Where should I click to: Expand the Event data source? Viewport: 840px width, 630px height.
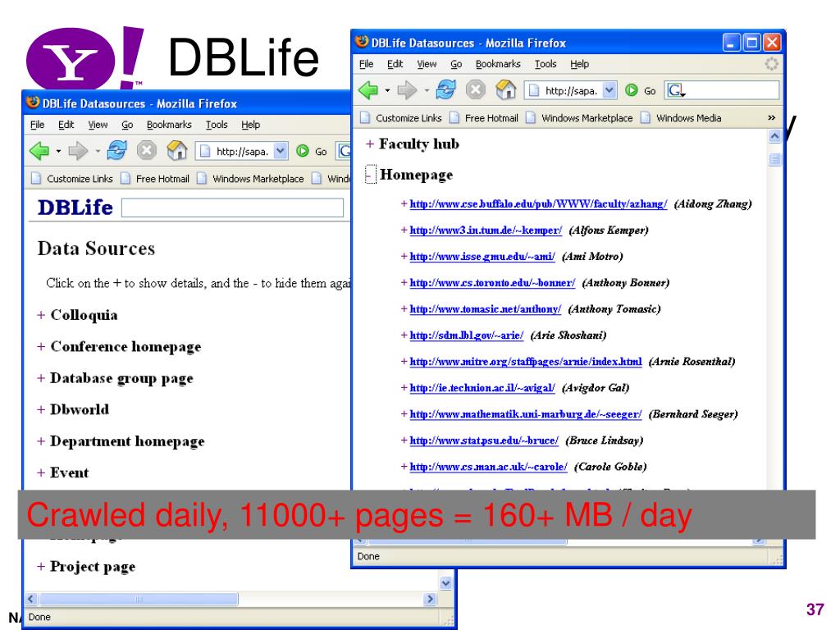pyautogui.click(x=41, y=472)
